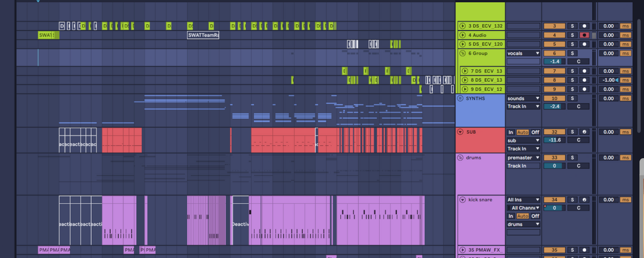Set kick snare monitor to In
Screen dimensions: 644x258
pyautogui.click(x=511, y=216)
